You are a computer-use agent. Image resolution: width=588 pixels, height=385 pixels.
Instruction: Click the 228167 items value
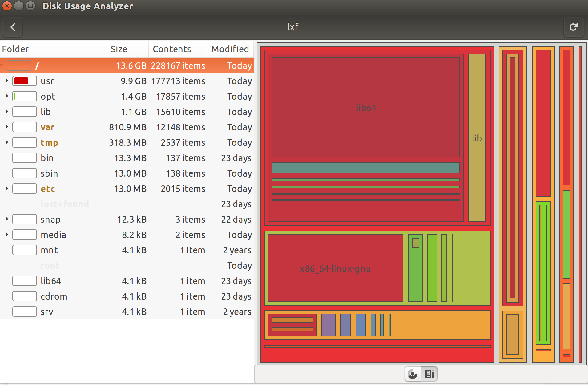coord(178,66)
